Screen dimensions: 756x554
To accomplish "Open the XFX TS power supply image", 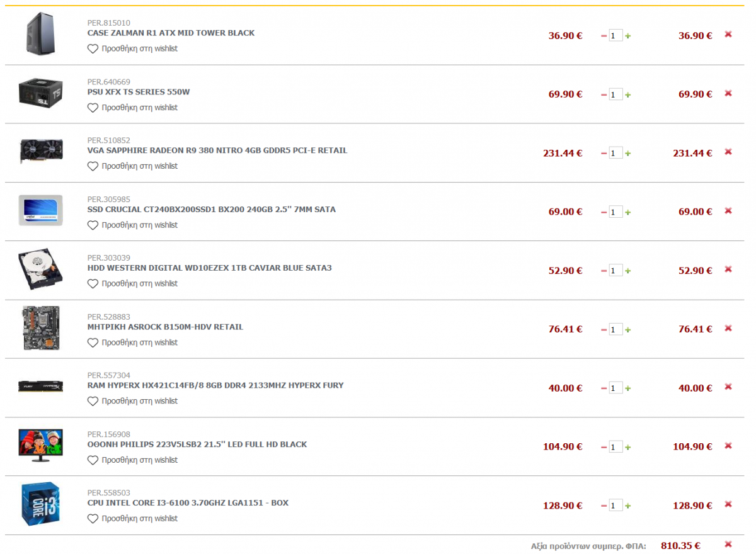I will tap(41, 93).
